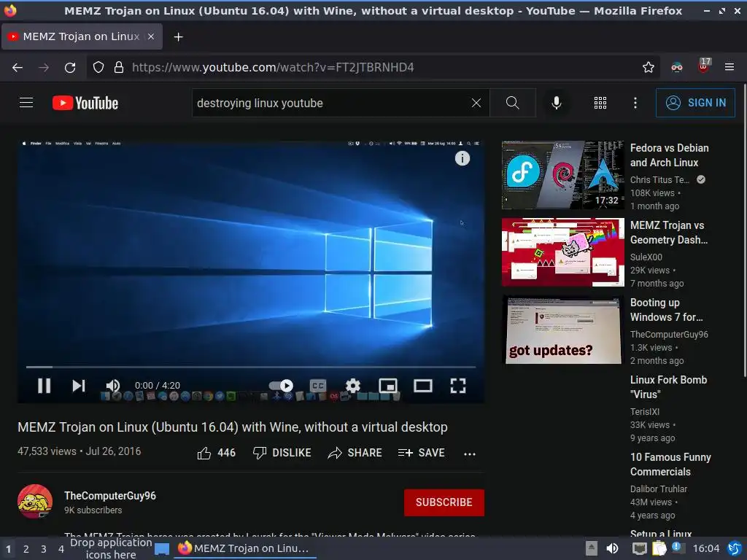The image size is (747, 560).
Task: Toggle theater mode in the player
Action: pos(423,386)
